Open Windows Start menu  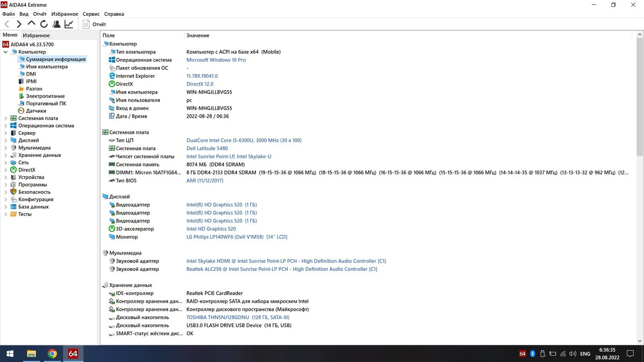coord(10,354)
